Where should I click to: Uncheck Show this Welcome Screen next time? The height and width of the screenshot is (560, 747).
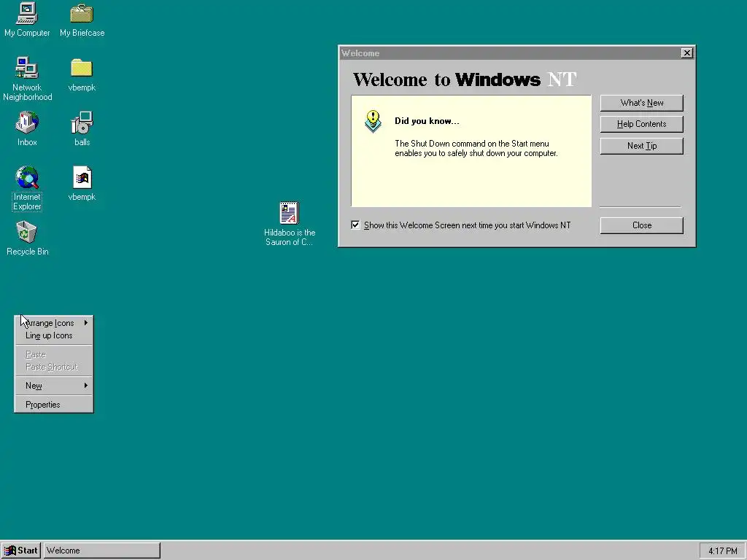click(x=355, y=225)
